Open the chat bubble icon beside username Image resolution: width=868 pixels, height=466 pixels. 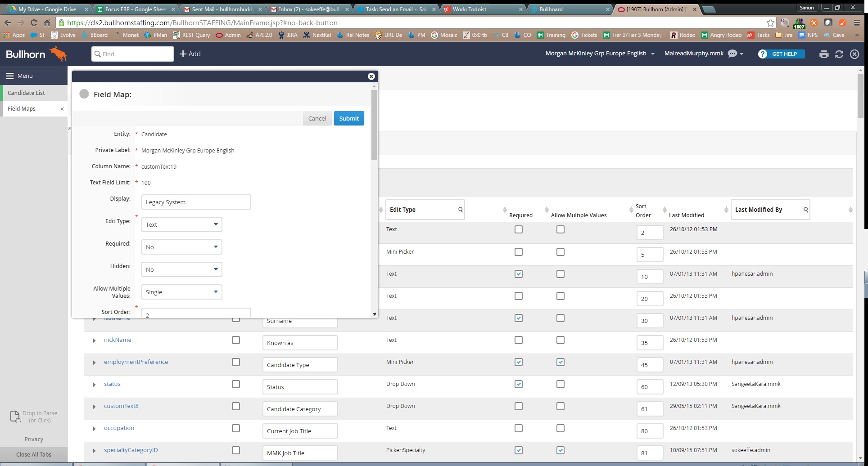(x=732, y=54)
